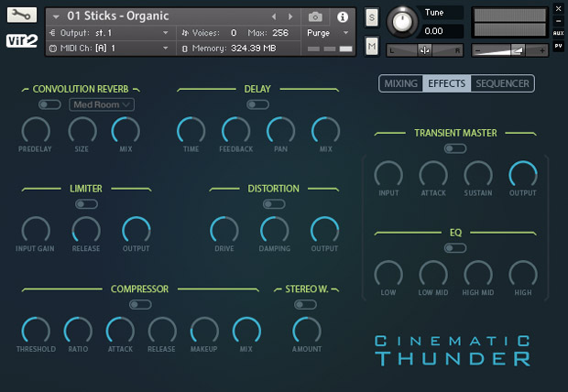
Task: Click the reverb PREDELAY knob
Action: pyautogui.click(x=36, y=130)
